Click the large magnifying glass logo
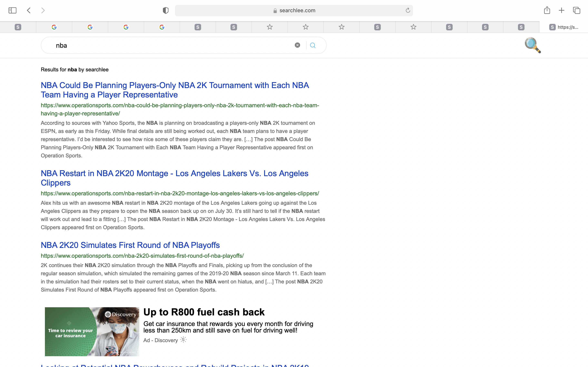Image resolution: width=588 pixels, height=367 pixels. 533,45
